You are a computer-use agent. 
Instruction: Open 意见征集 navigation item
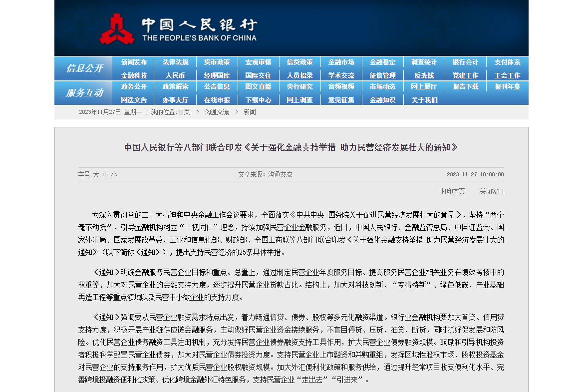341,100
